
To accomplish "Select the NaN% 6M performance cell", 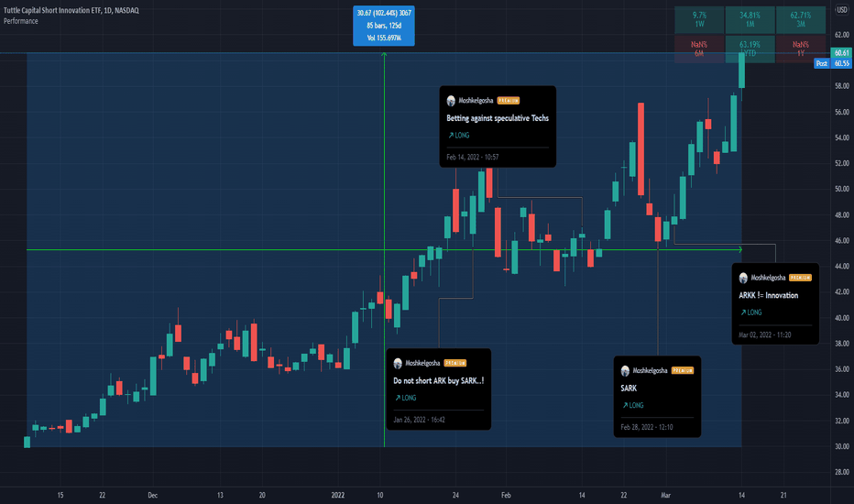I will coord(699,49).
